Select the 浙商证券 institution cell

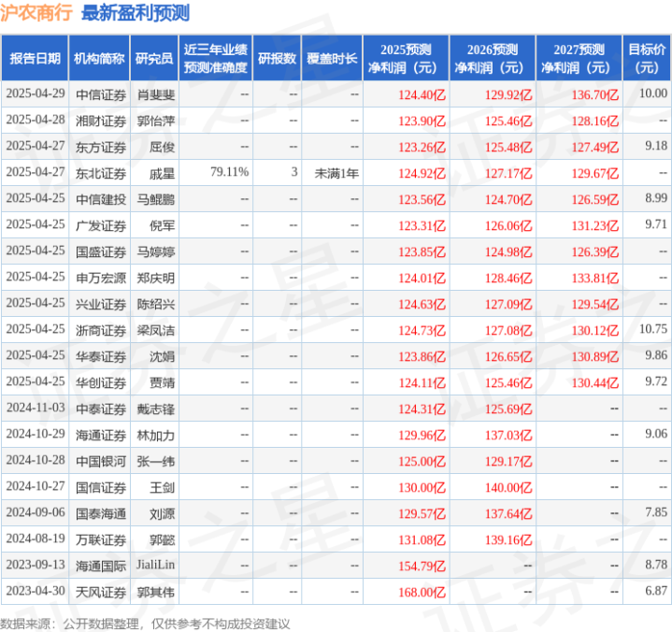click(101, 330)
